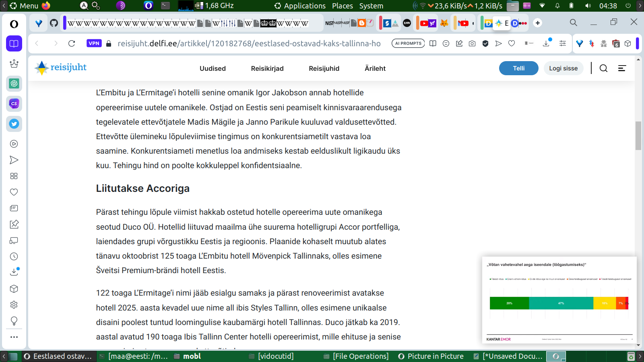Open the Reisikirjad navigation item
644x362 pixels.
coord(267,68)
